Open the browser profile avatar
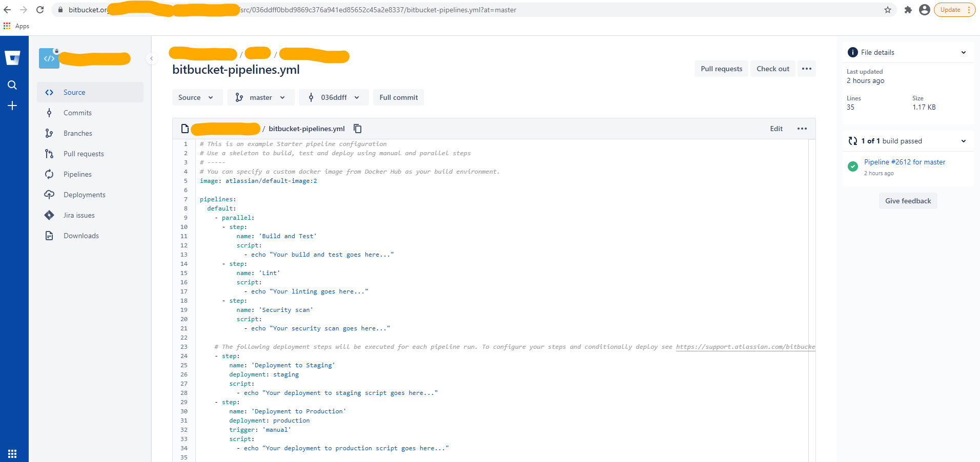Screen dimensions: 980x462 click(925, 10)
